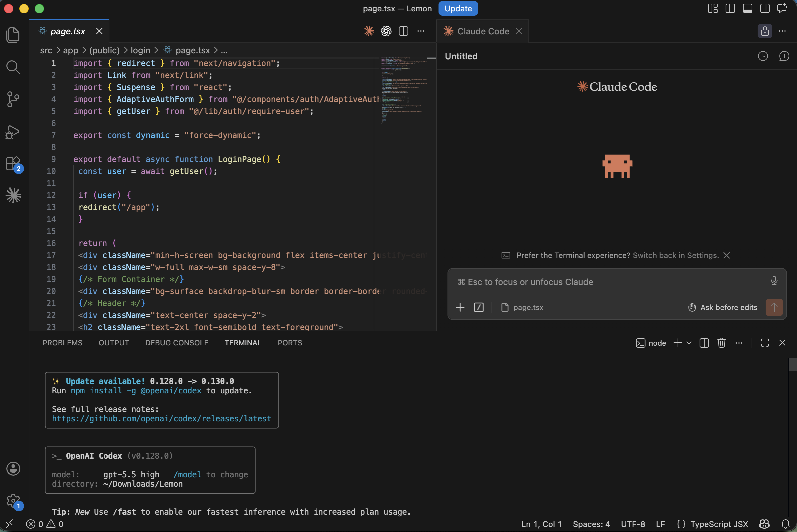Split the terminal
This screenshot has height=532, width=797.
tap(704, 343)
